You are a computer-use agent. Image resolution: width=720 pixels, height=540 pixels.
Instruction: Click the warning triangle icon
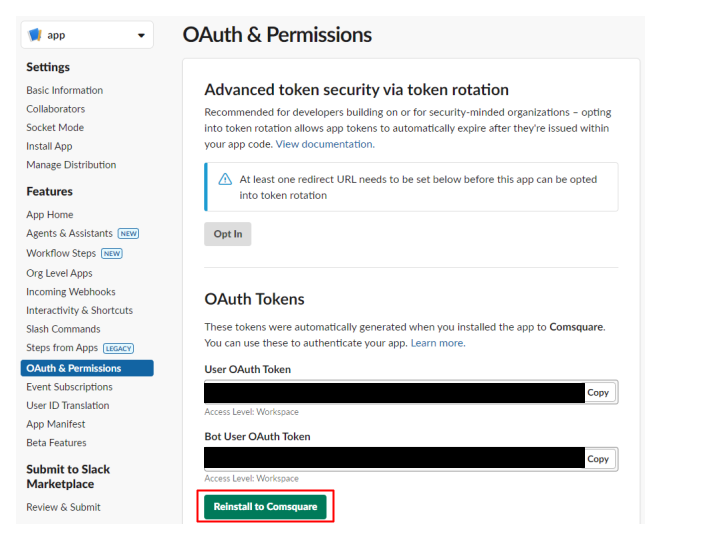pos(225,179)
